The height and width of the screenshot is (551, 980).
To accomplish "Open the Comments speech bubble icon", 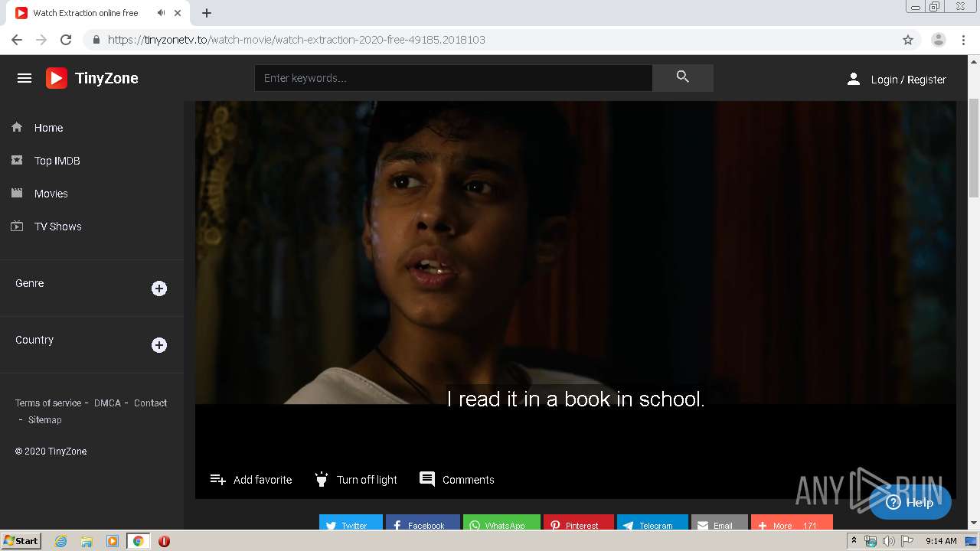I will (427, 479).
